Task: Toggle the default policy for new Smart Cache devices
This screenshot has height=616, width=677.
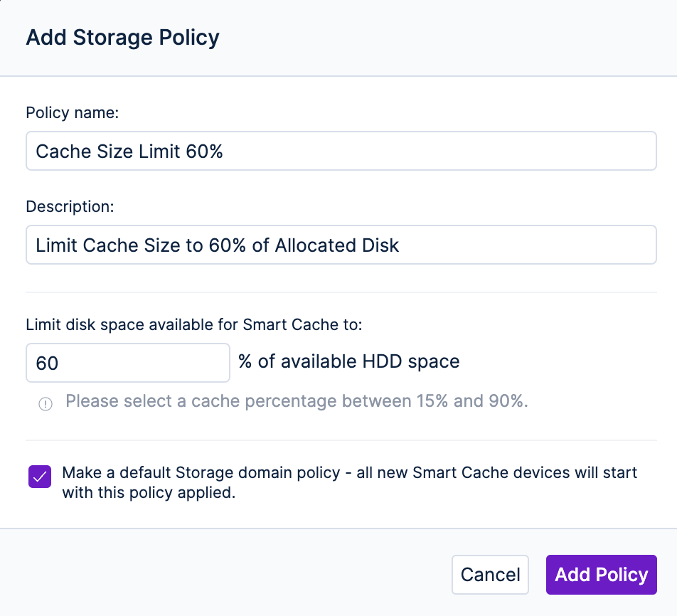Action: [39, 477]
